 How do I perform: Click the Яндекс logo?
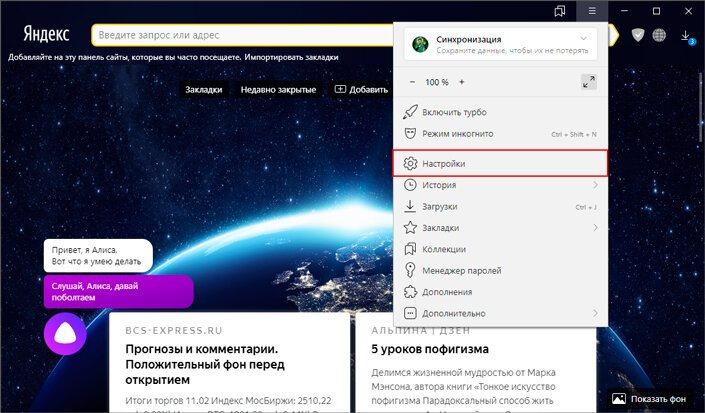pyautogui.click(x=47, y=34)
